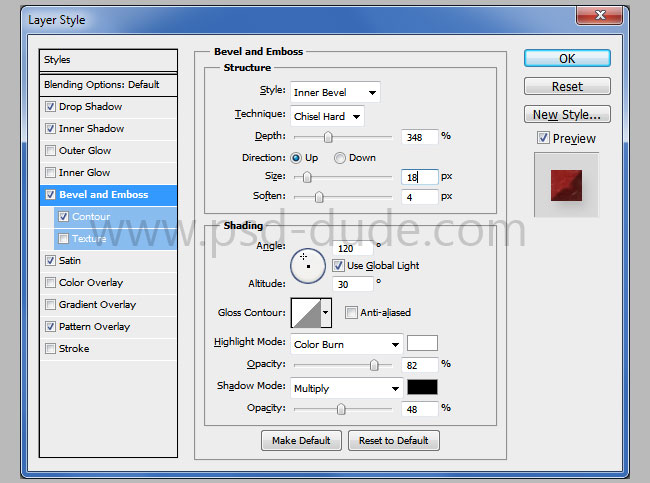The width and height of the screenshot is (650, 483).
Task: Click the Angle value field showing 120
Action: tap(353, 248)
